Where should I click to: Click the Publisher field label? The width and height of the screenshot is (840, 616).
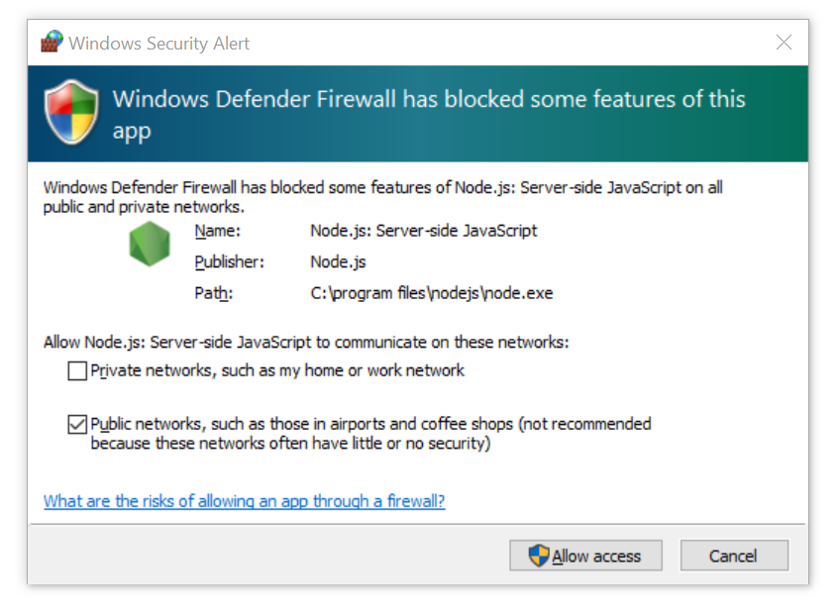[229, 261]
